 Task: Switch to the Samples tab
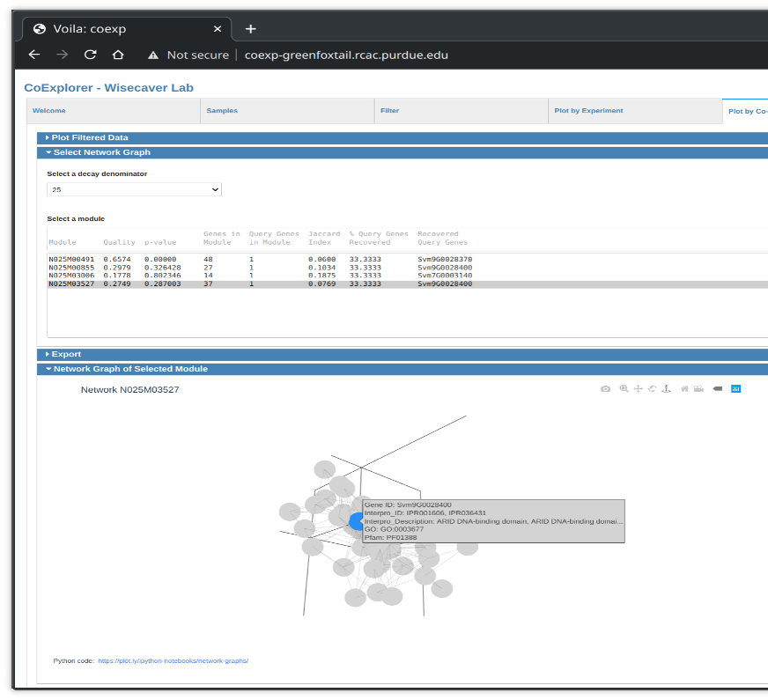(222, 111)
